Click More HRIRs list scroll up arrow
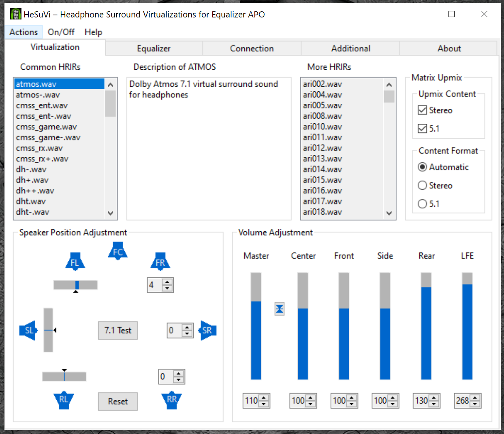The height and width of the screenshot is (434, 504). click(x=389, y=84)
